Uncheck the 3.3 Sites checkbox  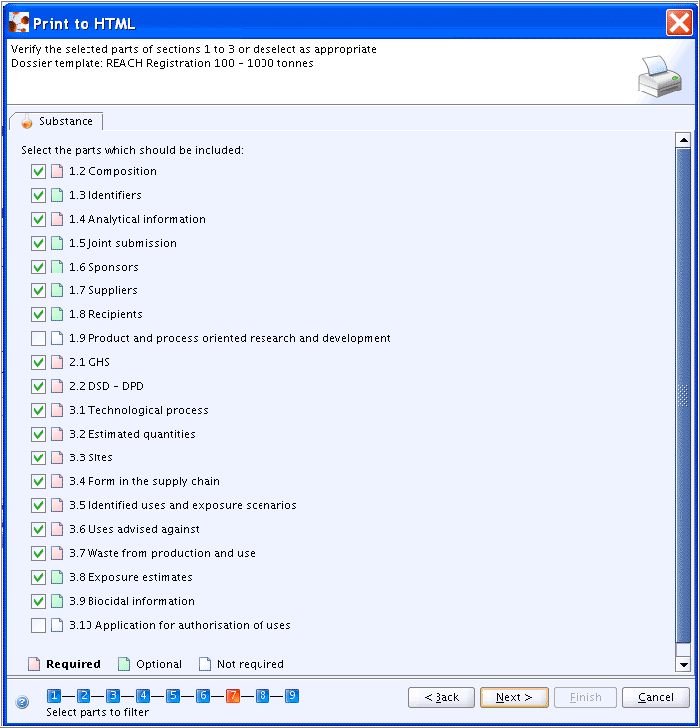click(x=38, y=457)
